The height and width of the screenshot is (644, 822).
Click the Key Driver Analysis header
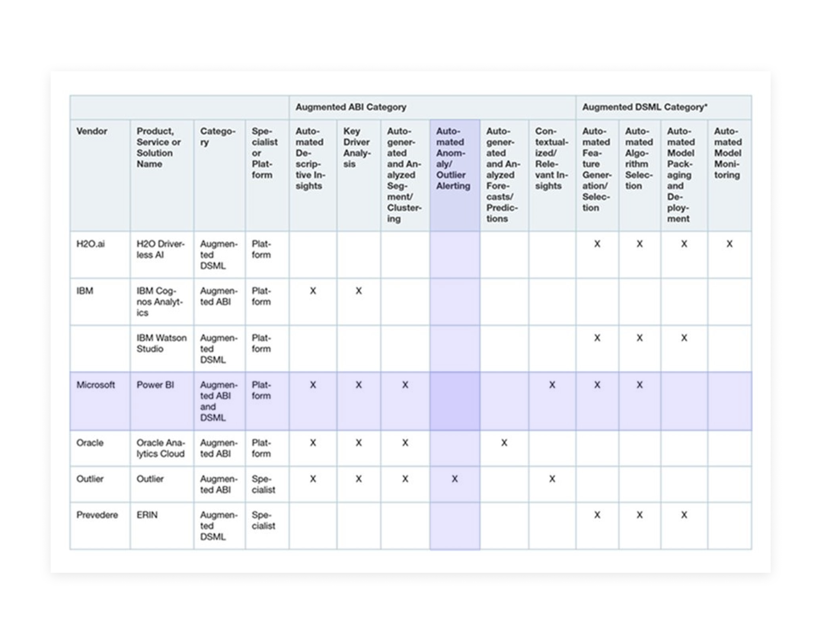[357, 148]
